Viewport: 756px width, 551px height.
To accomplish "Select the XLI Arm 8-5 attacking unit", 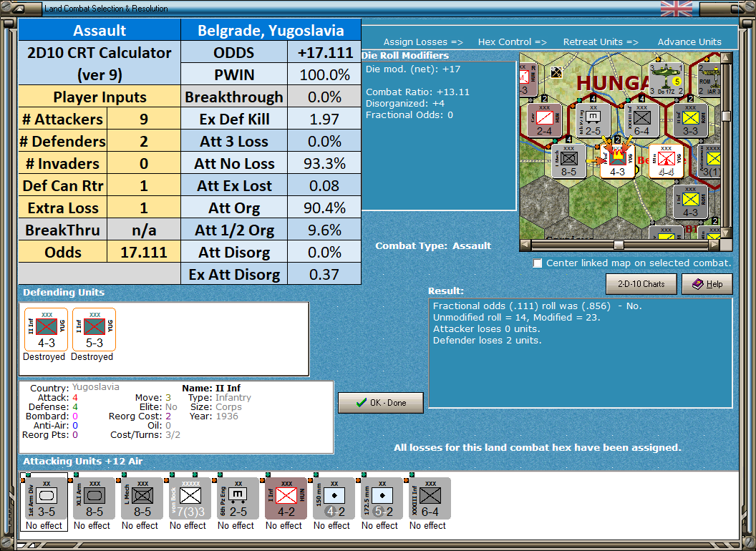I will pos(94,499).
